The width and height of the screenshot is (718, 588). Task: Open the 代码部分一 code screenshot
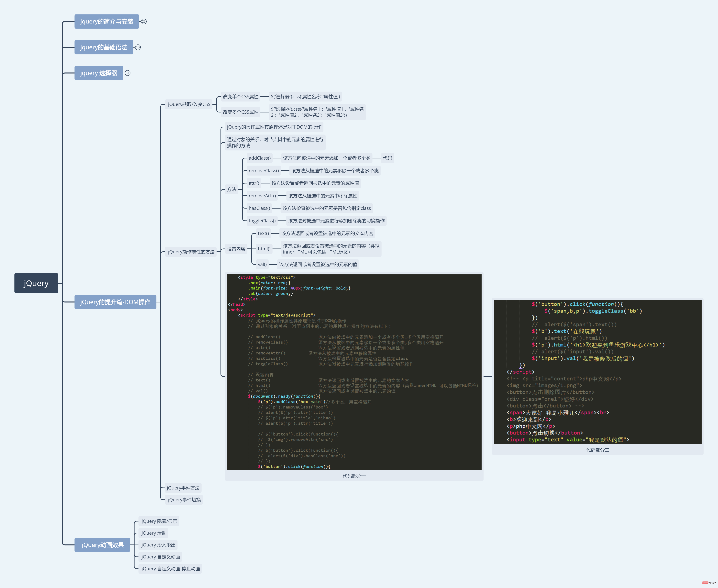[x=354, y=372]
